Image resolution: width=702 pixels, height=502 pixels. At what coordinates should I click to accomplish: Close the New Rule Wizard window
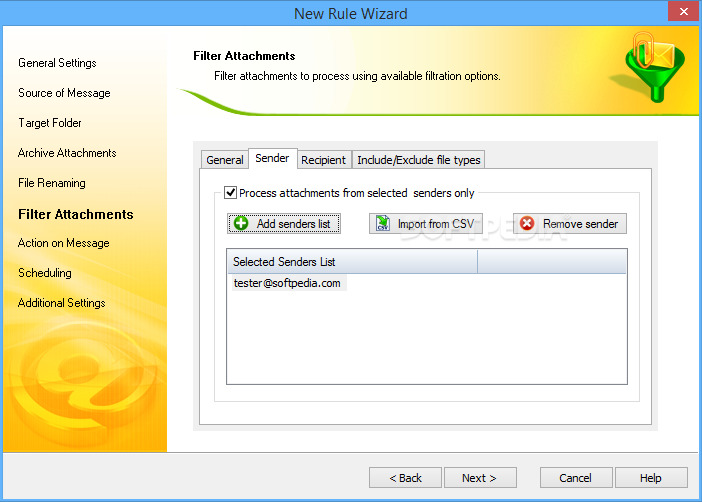pos(684,12)
